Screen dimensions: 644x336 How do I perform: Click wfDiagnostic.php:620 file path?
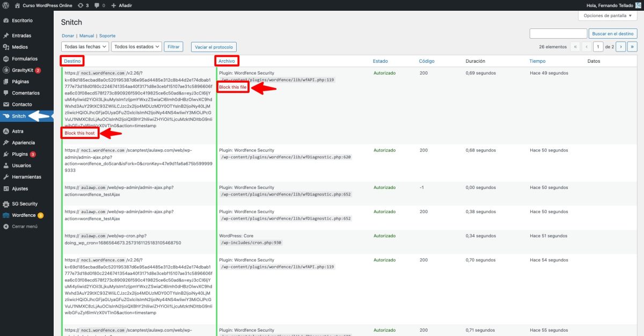(286, 157)
